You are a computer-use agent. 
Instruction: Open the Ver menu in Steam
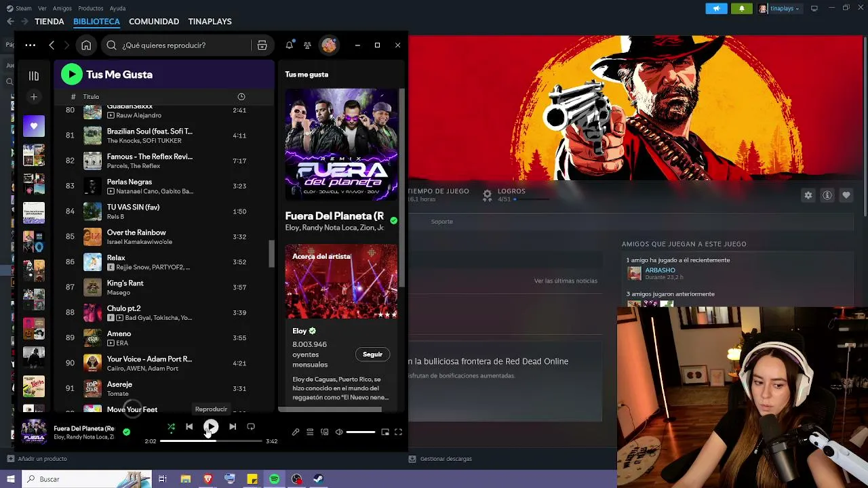point(43,8)
